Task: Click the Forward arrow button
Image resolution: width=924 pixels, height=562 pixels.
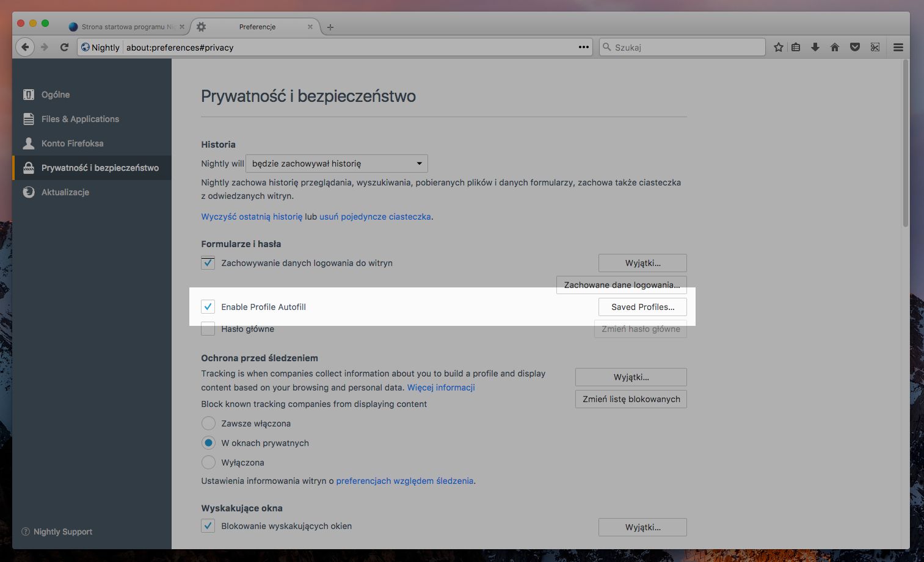Action: (45, 47)
